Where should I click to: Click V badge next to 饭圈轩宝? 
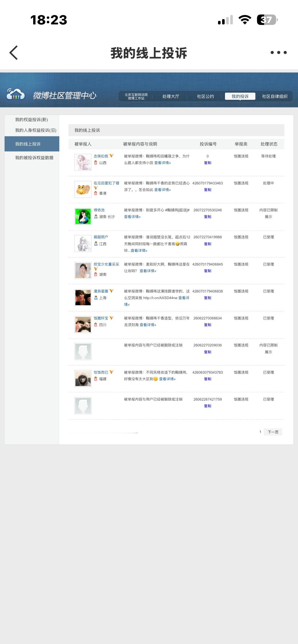point(111,318)
